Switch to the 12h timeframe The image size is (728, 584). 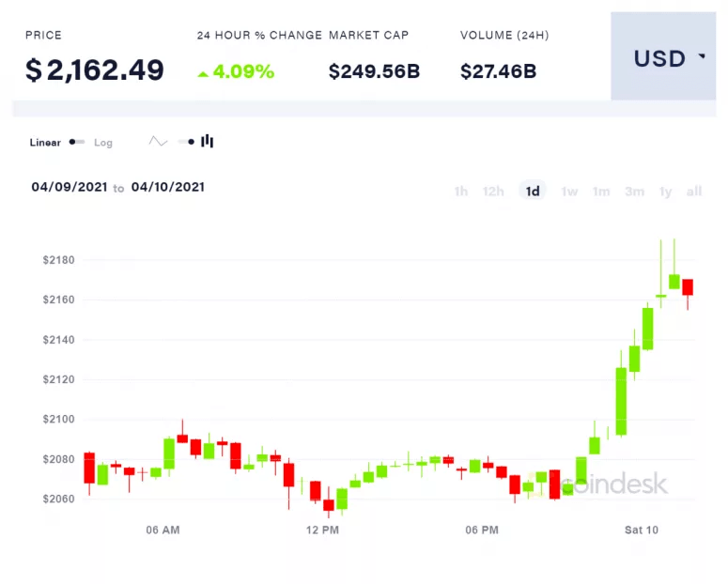tap(493, 192)
